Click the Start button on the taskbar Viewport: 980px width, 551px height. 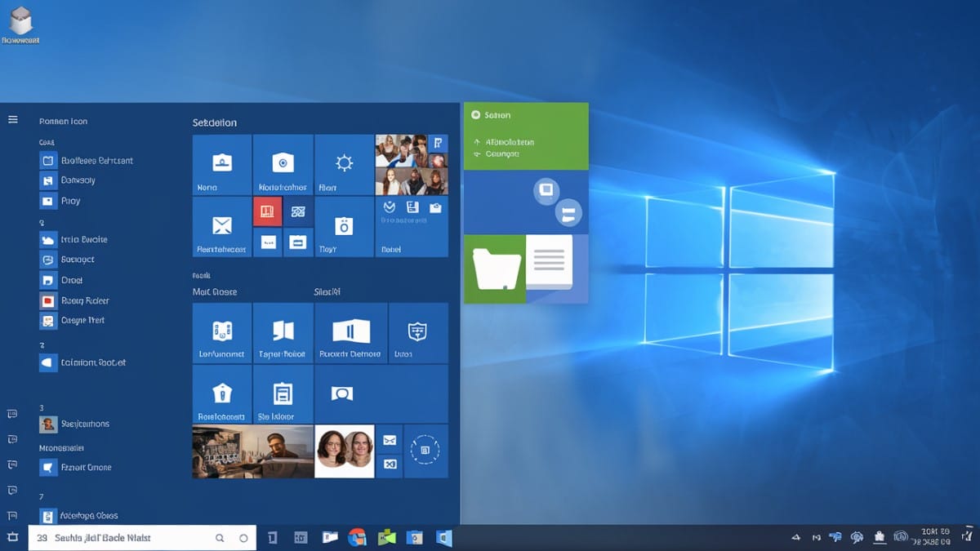tap(12, 537)
